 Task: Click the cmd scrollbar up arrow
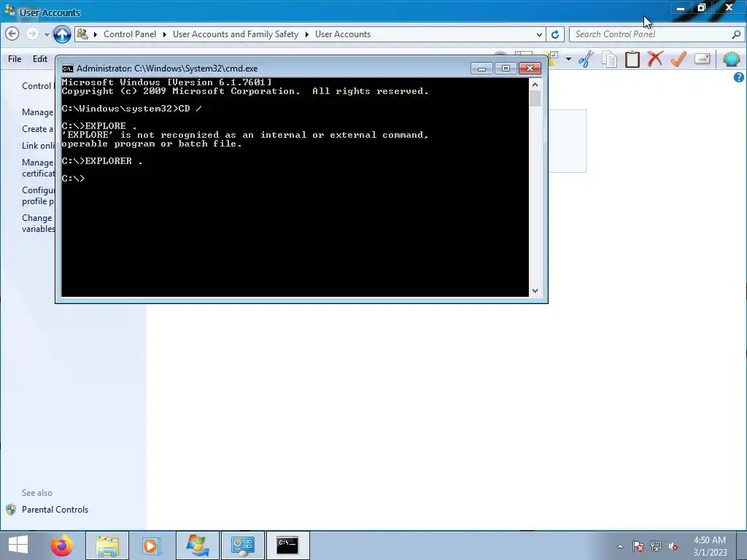(x=535, y=85)
